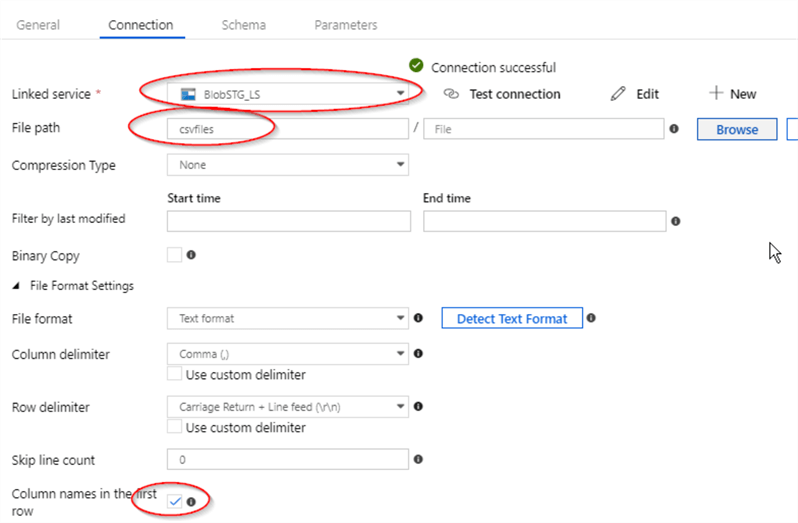This screenshot has height=523, width=798.
Task: Click the Edit pencil icon
Action: tap(618, 94)
